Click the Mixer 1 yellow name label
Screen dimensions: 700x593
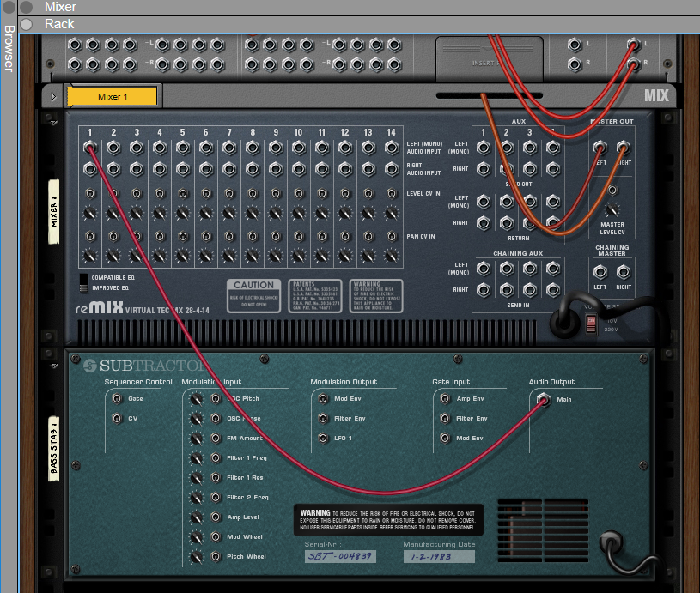pos(113,96)
